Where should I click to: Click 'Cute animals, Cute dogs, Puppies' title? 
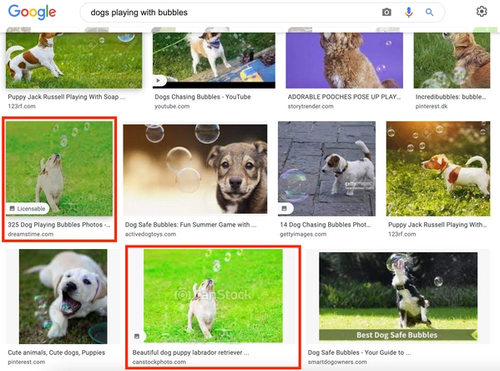click(56, 353)
